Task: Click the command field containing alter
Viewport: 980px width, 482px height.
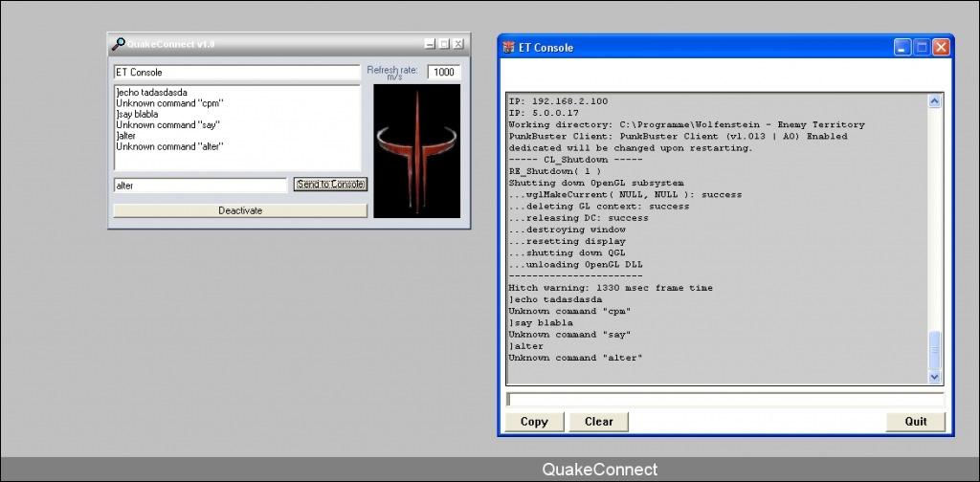Action: [199, 186]
